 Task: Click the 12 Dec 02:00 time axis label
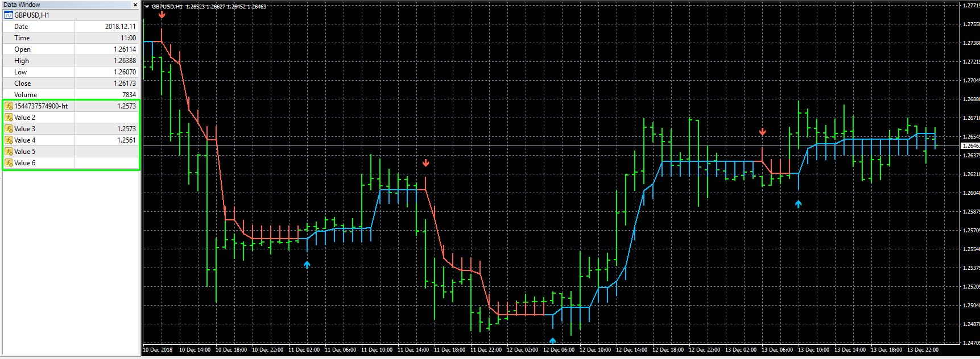[522, 350]
